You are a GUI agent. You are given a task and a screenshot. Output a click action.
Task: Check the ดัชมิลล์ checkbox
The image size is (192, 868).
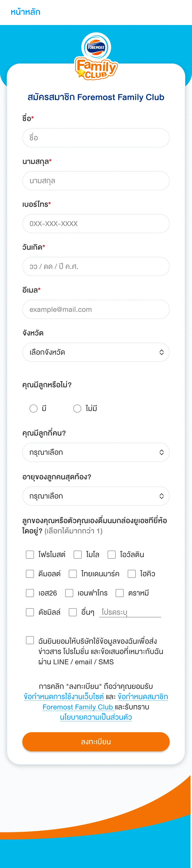point(30,612)
